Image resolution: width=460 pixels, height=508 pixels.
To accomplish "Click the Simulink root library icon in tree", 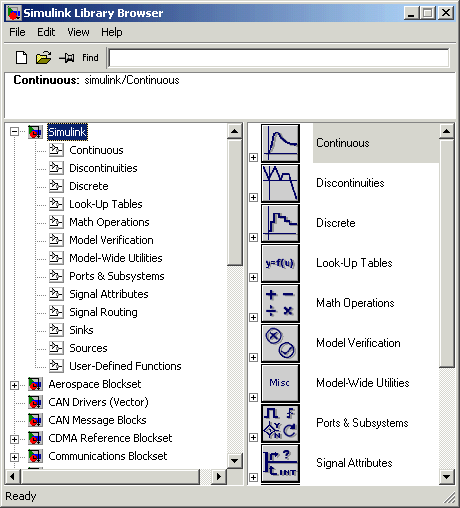I will point(35,132).
